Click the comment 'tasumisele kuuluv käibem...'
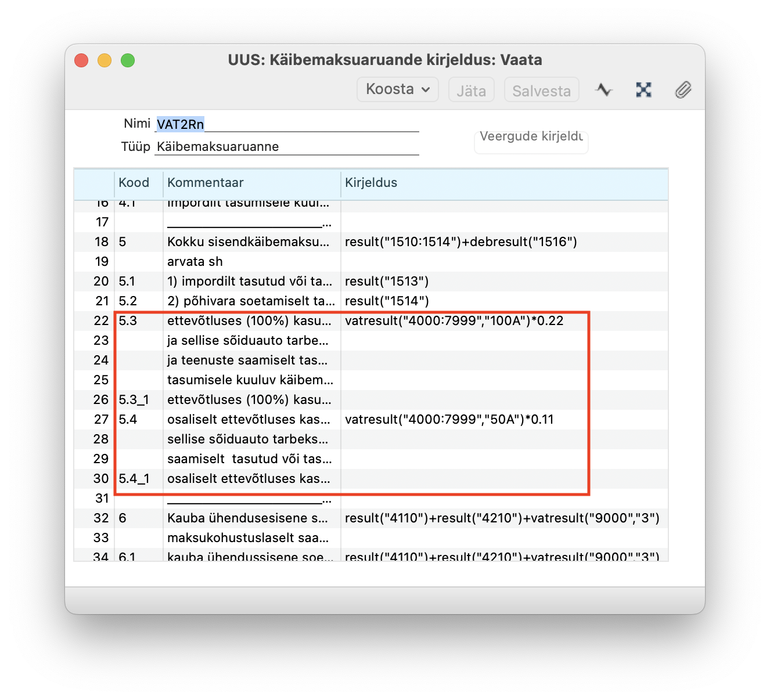 pyautogui.click(x=250, y=380)
